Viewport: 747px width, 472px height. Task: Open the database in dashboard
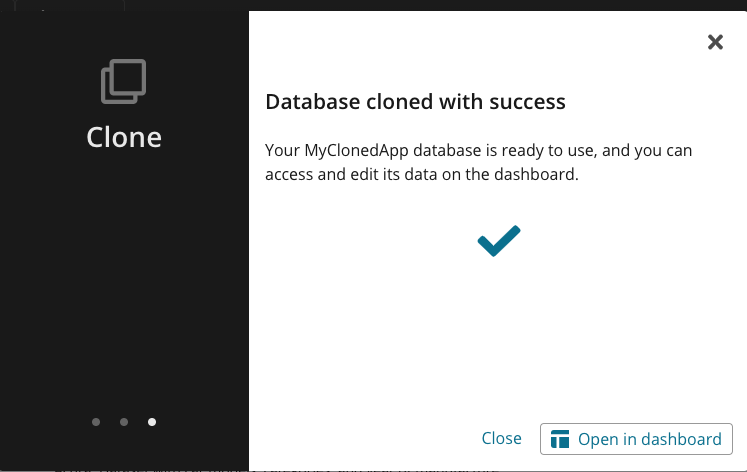(636, 439)
